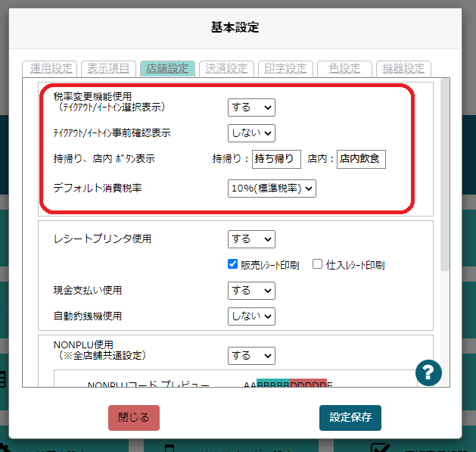Click the help question mark icon
This screenshot has height=452, width=476.
coord(428,373)
